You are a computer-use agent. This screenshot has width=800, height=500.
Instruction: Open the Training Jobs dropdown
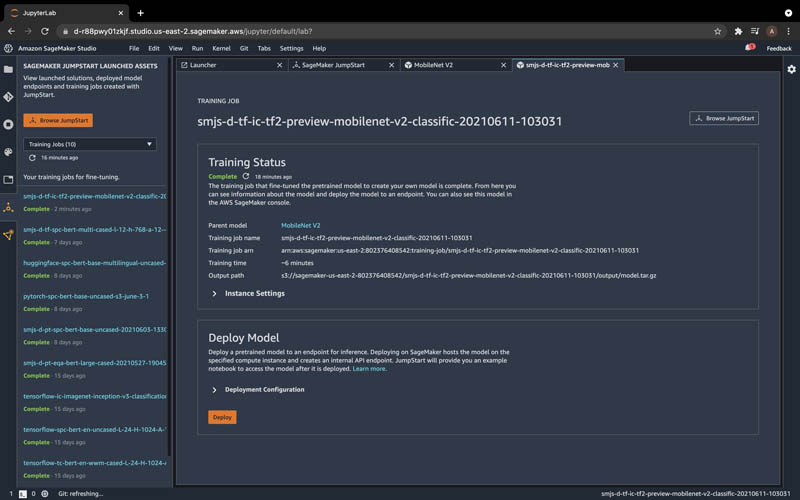point(90,144)
